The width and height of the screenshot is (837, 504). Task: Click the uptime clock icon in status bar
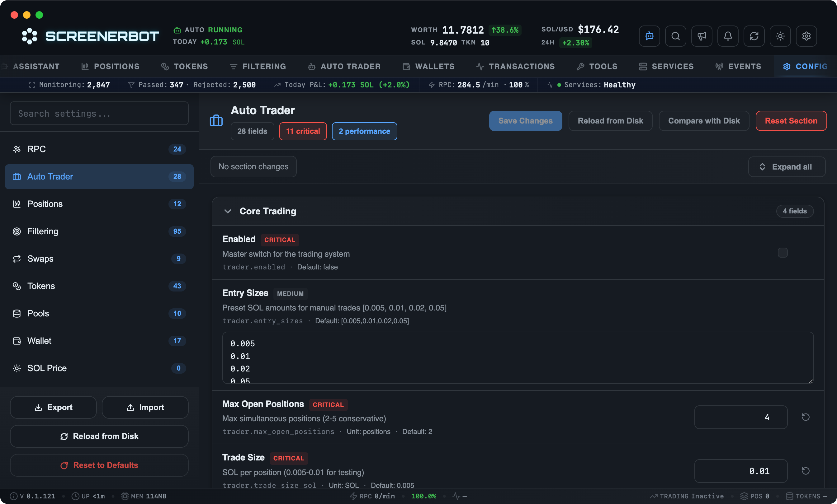75,496
